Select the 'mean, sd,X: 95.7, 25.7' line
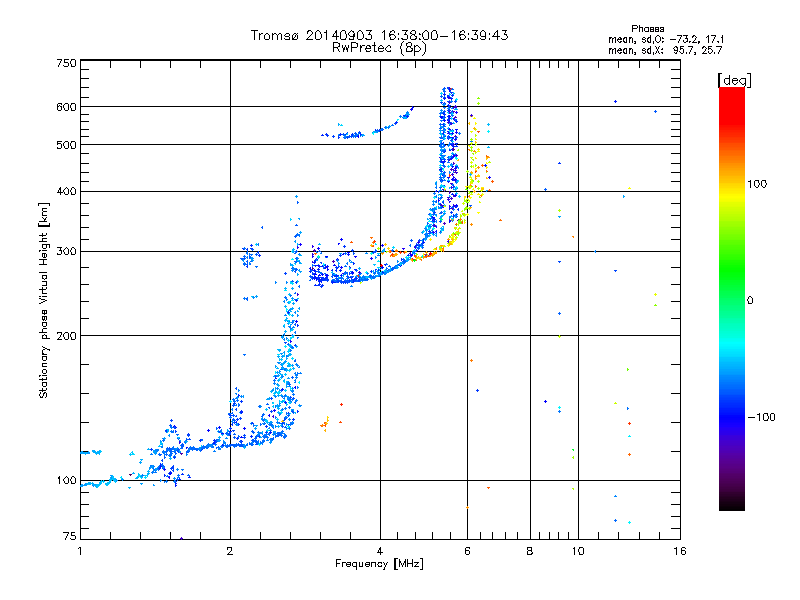 click(x=665, y=50)
